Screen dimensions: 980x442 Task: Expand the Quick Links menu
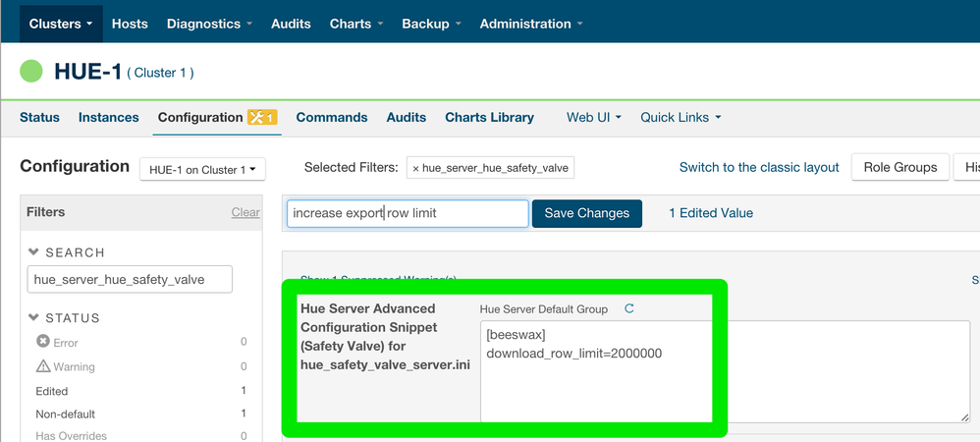[681, 117]
